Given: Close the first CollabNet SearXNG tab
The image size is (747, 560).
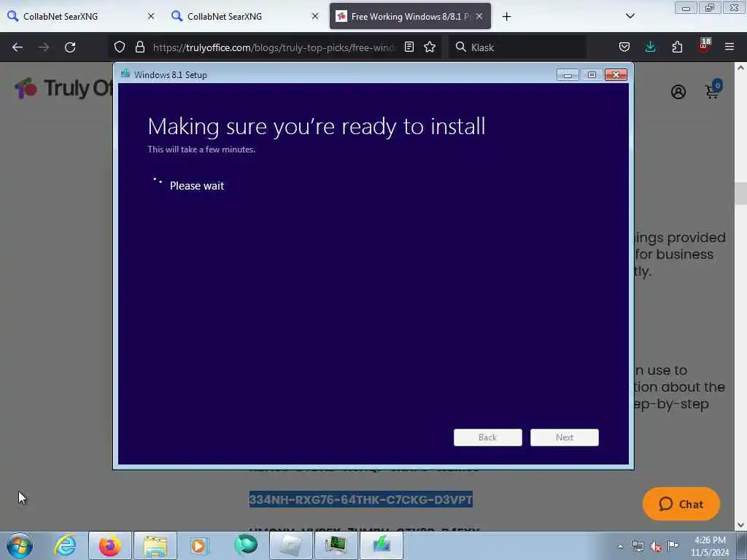Looking at the screenshot, I should click(x=150, y=16).
